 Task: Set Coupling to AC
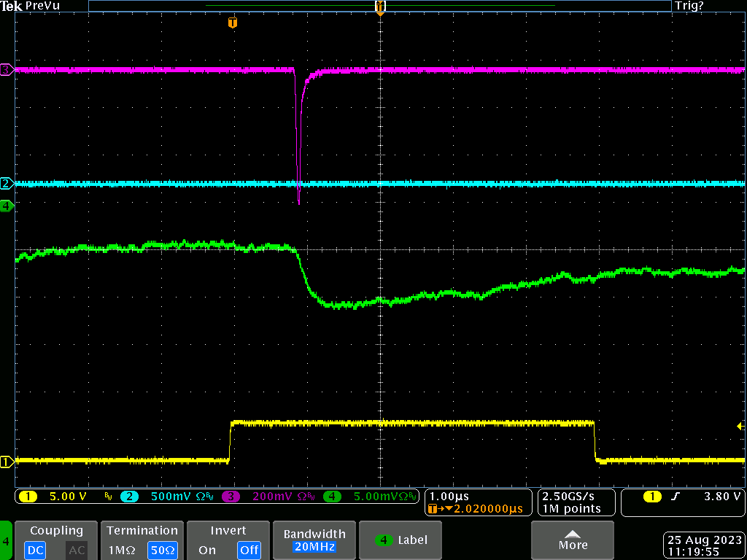[77, 550]
